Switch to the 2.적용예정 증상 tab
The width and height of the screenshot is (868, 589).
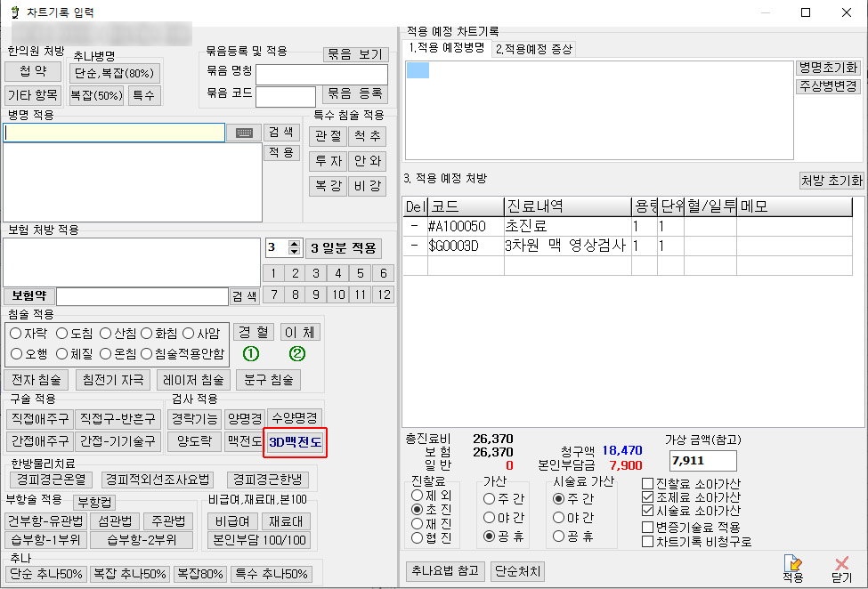pyautogui.click(x=534, y=48)
